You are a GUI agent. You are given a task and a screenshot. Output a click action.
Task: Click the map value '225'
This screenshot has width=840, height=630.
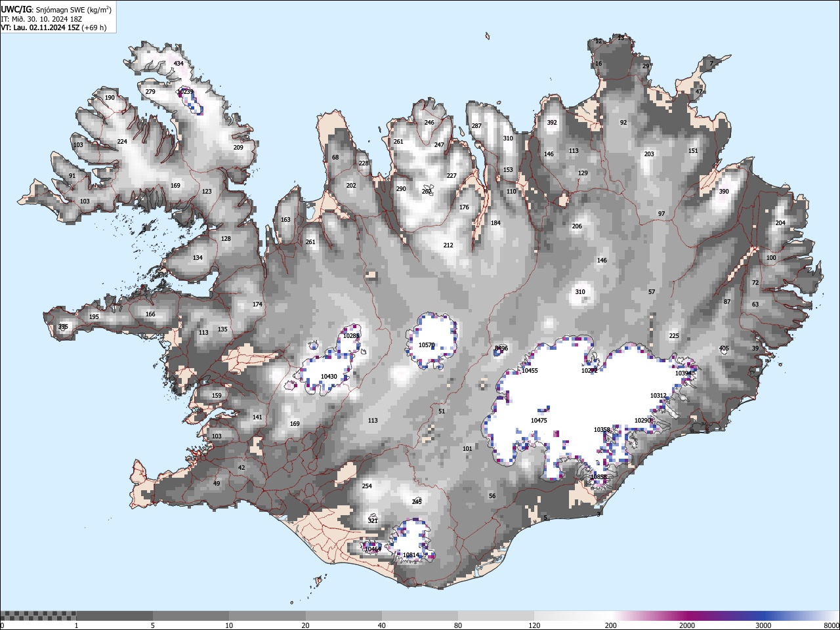pyautogui.click(x=674, y=336)
